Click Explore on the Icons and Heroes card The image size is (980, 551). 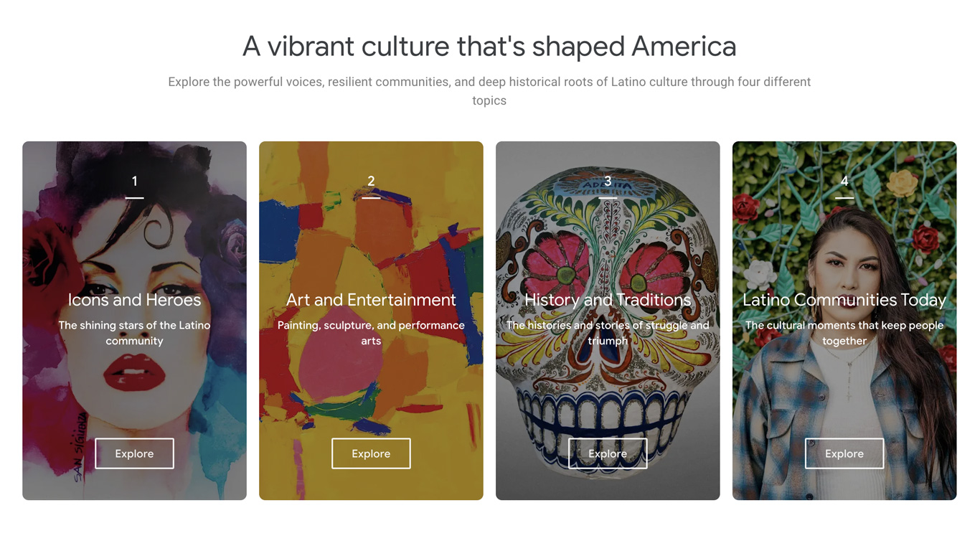click(134, 453)
